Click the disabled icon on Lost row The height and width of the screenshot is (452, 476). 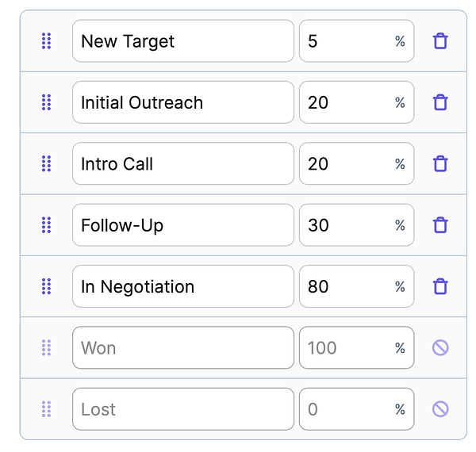tap(440, 409)
